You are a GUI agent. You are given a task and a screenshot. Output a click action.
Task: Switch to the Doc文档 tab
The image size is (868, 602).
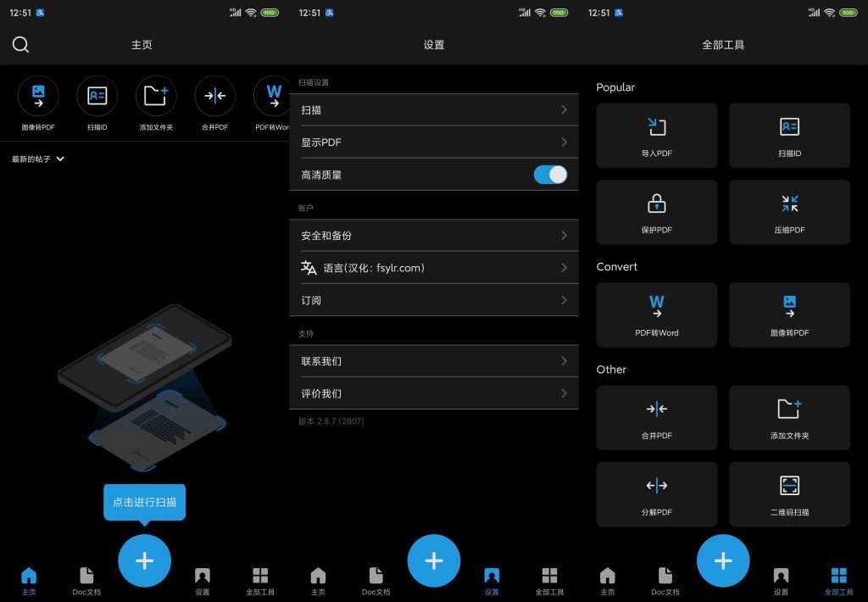click(86, 581)
